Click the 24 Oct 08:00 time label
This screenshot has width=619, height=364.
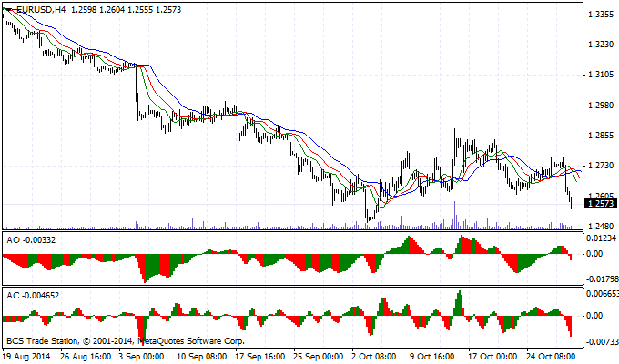coord(551,357)
